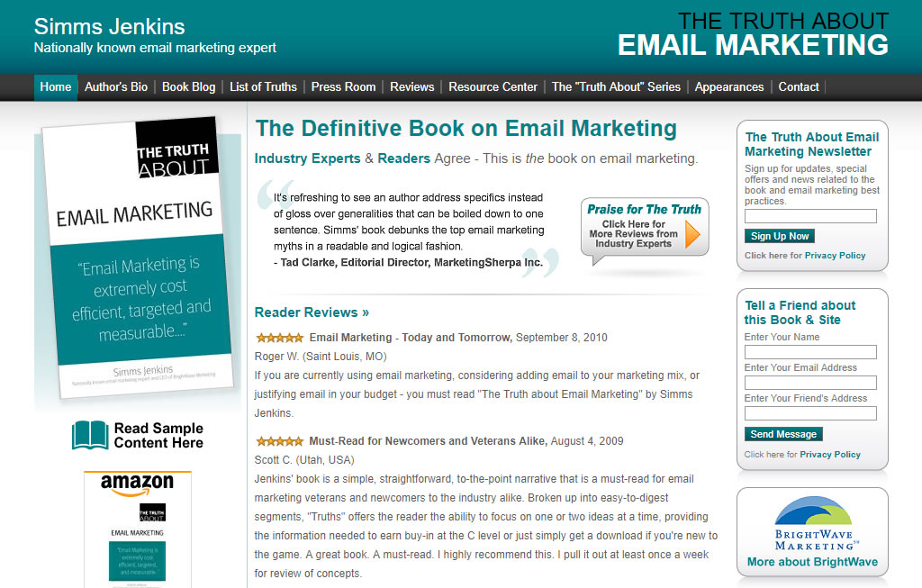Select the Reviews menu item
The width and height of the screenshot is (922, 588).
tap(412, 87)
